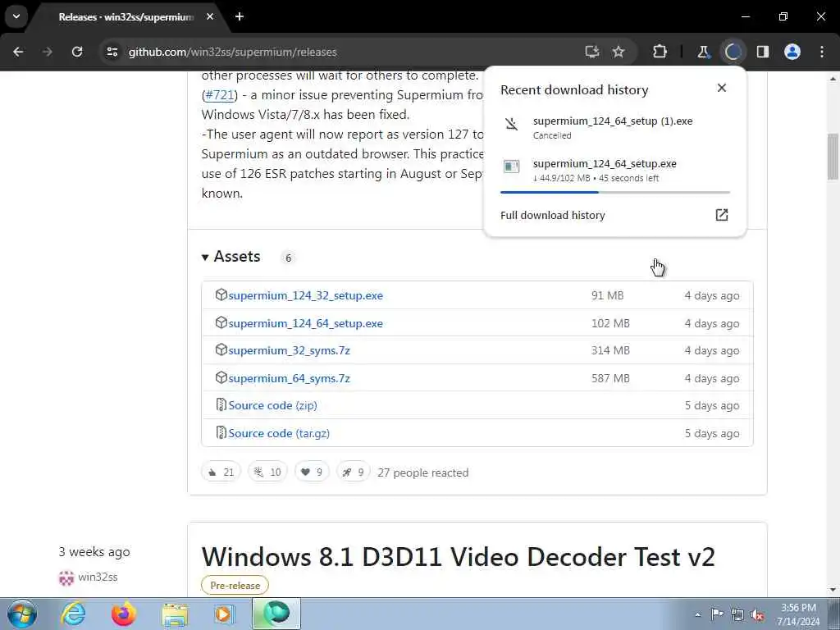Viewport: 840px width, 630px height.
Task: Click the github.com address bar URL
Action: pyautogui.click(x=232, y=52)
